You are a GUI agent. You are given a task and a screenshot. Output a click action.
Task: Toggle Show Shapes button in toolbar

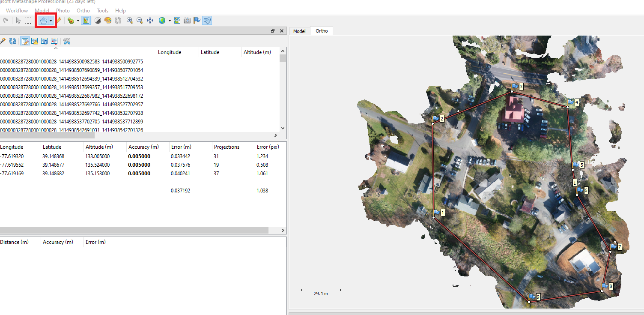pos(207,21)
